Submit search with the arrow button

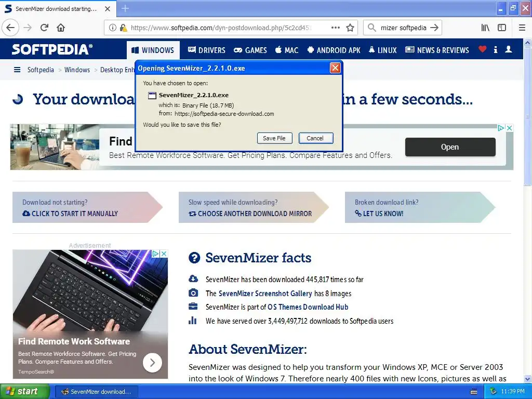click(434, 28)
